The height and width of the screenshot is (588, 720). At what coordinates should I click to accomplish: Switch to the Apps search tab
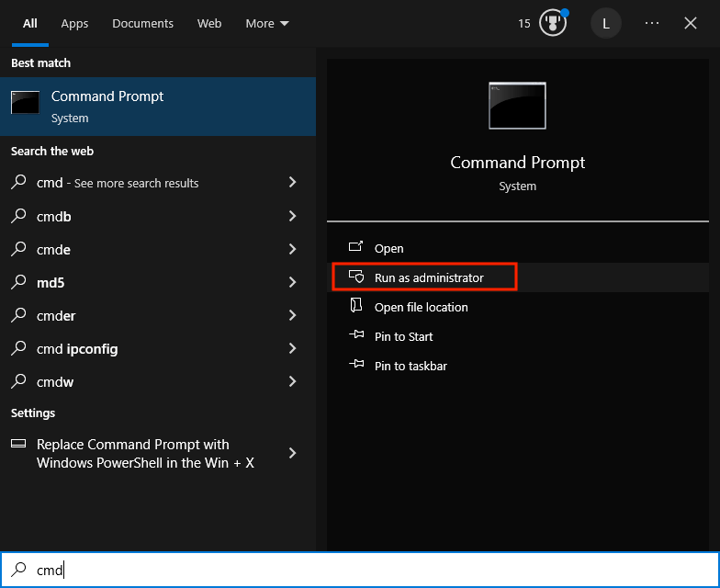(x=74, y=24)
